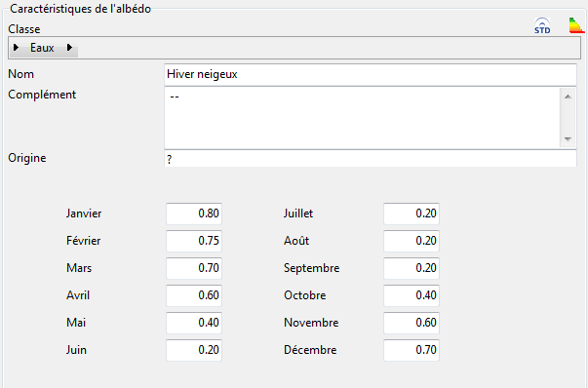Click inside the Complément text area
588x388 pixels.
point(362,118)
